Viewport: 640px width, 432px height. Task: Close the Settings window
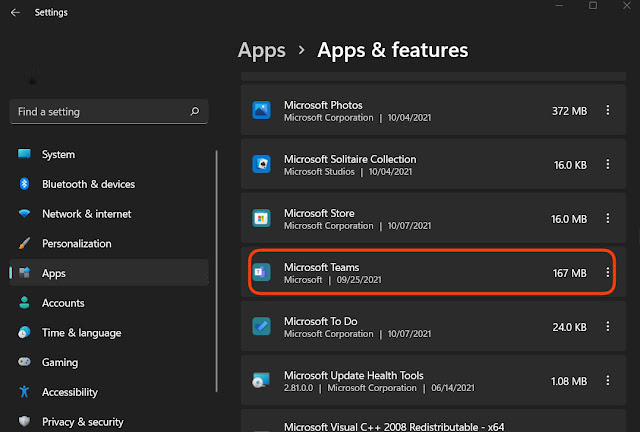[627, 5]
